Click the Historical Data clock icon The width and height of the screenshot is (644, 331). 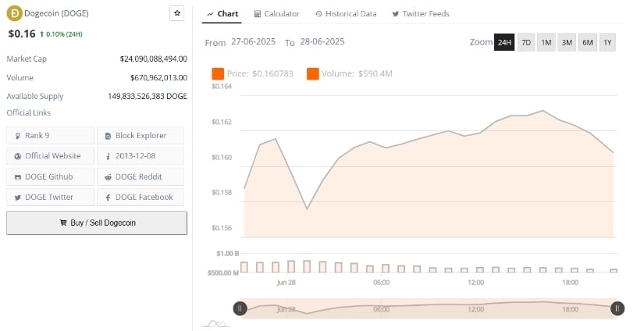tap(318, 14)
